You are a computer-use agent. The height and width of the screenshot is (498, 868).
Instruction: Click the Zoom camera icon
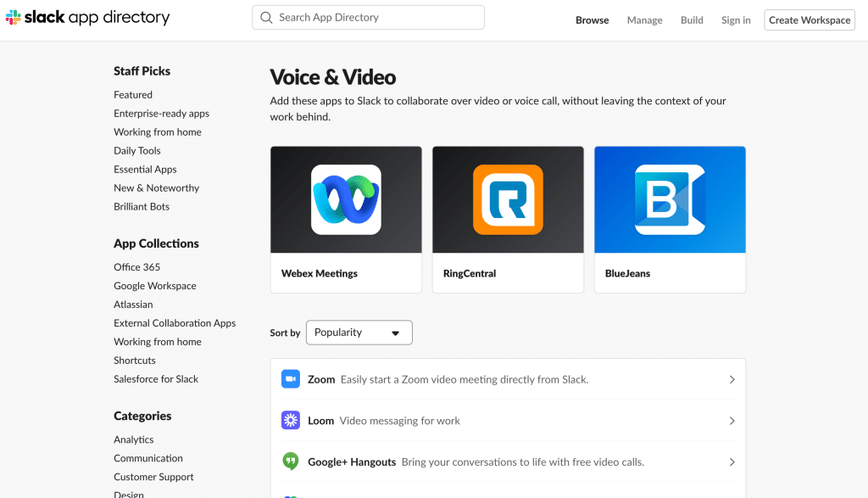291,379
